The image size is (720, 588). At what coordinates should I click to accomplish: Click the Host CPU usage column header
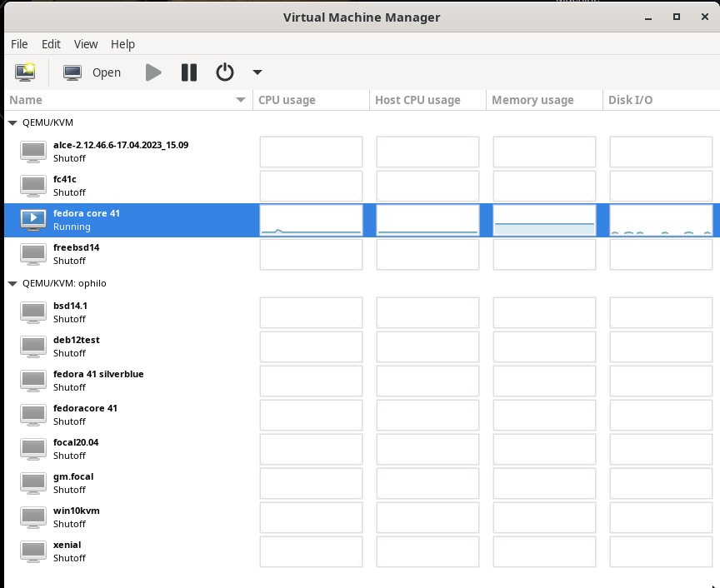tap(427, 100)
